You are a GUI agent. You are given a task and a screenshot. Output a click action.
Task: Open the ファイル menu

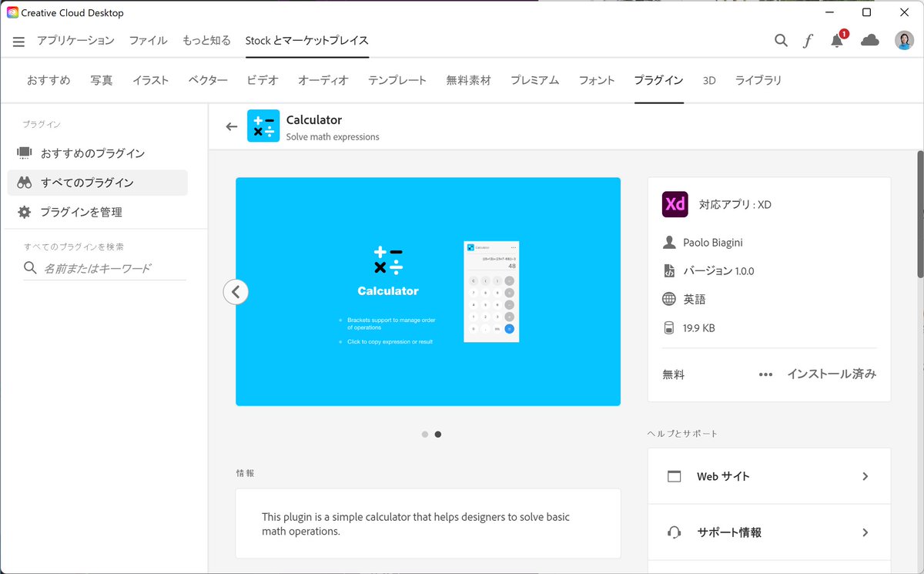pyautogui.click(x=148, y=41)
